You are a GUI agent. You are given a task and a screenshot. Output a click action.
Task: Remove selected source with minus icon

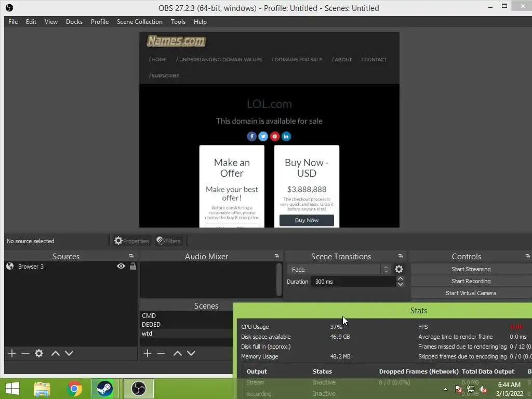[25, 353]
